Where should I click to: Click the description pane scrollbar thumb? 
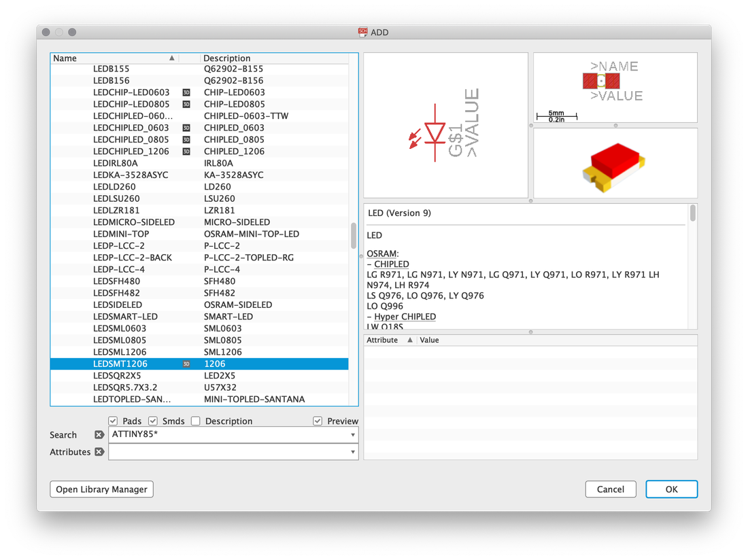693,213
